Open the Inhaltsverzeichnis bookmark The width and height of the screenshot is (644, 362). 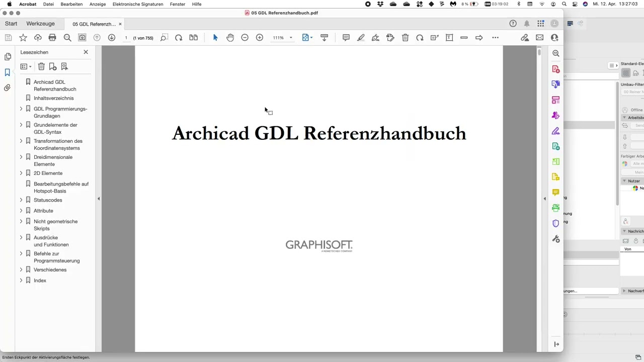tap(54, 98)
